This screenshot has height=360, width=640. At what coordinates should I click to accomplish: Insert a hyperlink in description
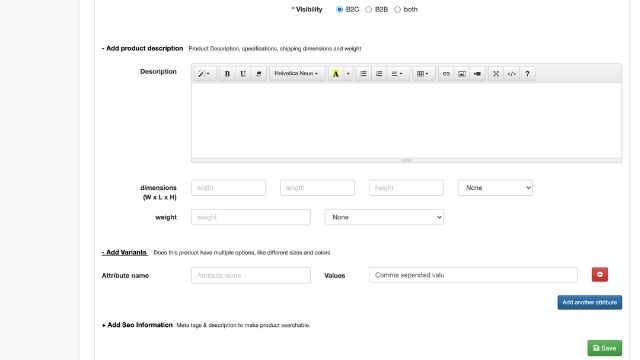[446, 74]
